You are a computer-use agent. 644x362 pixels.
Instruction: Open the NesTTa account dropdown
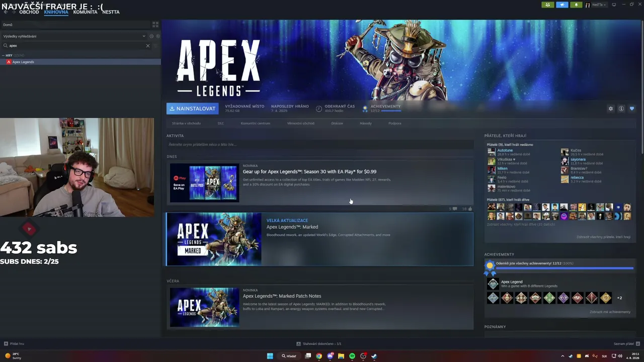(599, 5)
